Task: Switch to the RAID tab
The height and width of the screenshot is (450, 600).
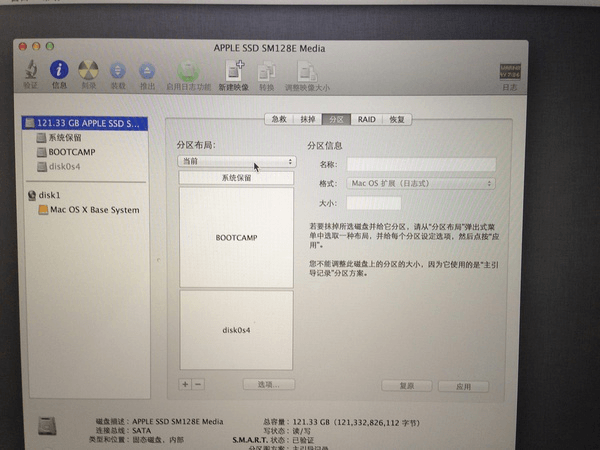Action: 366,119
